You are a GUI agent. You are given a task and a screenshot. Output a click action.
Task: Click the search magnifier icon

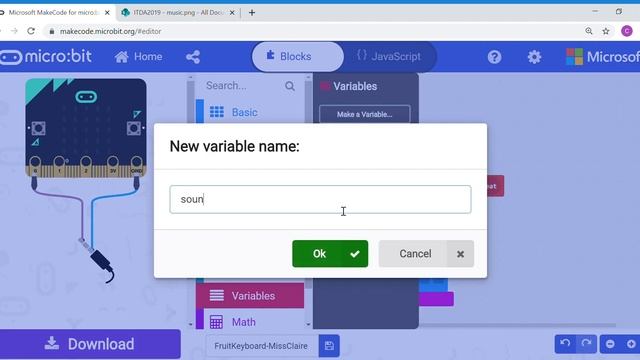[290, 86]
